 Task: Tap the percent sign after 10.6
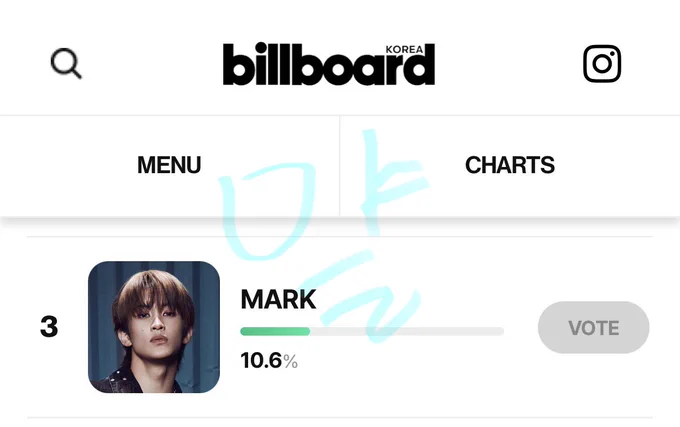click(x=291, y=362)
